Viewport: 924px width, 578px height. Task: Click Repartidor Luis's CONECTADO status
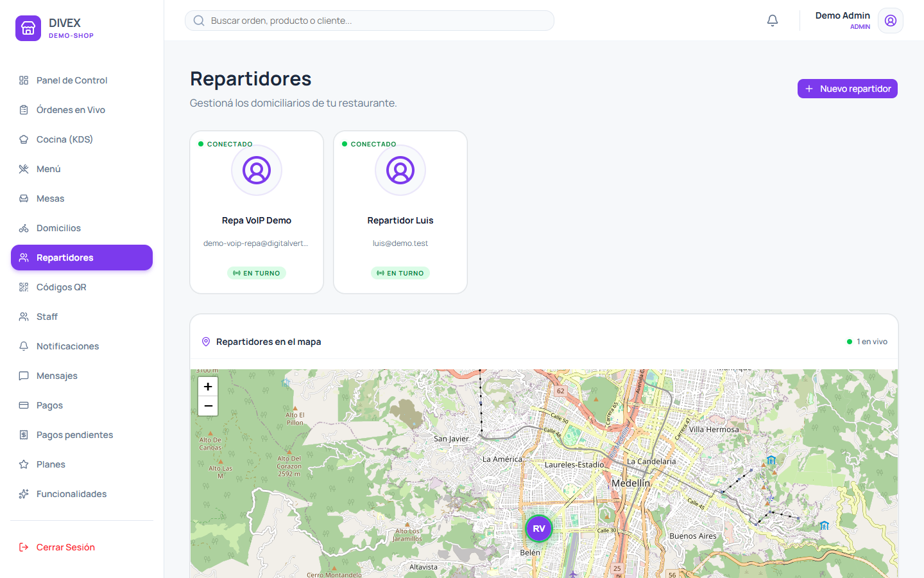pyautogui.click(x=369, y=144)
